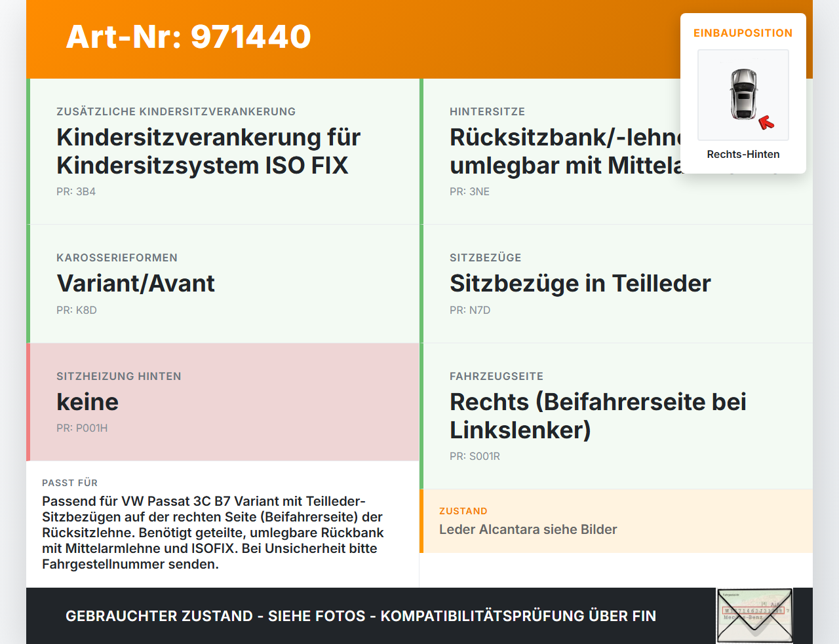Enable the Kindersitzsystem ISO FIX option

[223, 151]
